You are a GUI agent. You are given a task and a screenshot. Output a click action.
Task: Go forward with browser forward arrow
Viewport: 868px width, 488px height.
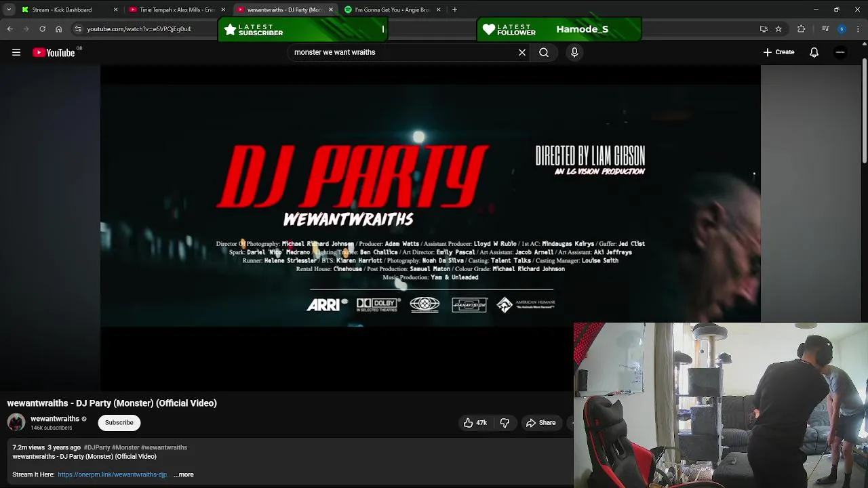click(x=26, y=29)
